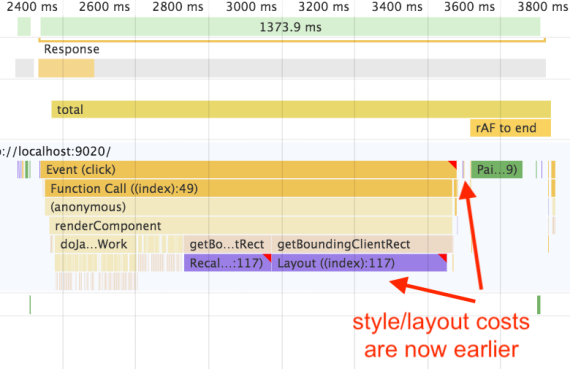Image resolution: width=570 pixels, height=369 pixels.
Task: Click the 3000 ms ruler label
Action: tap(251, 7)
